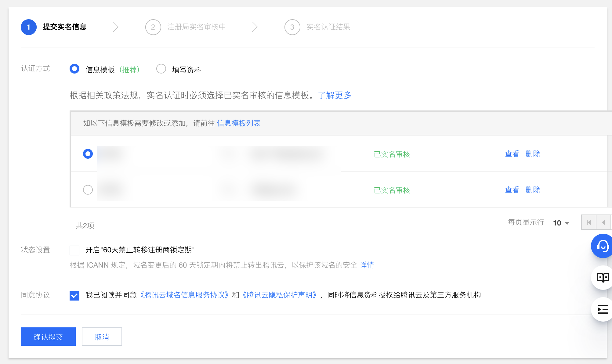View the first template via 查看 link
Viewport: 612px width, 364px height.
[x=512, y=154]
